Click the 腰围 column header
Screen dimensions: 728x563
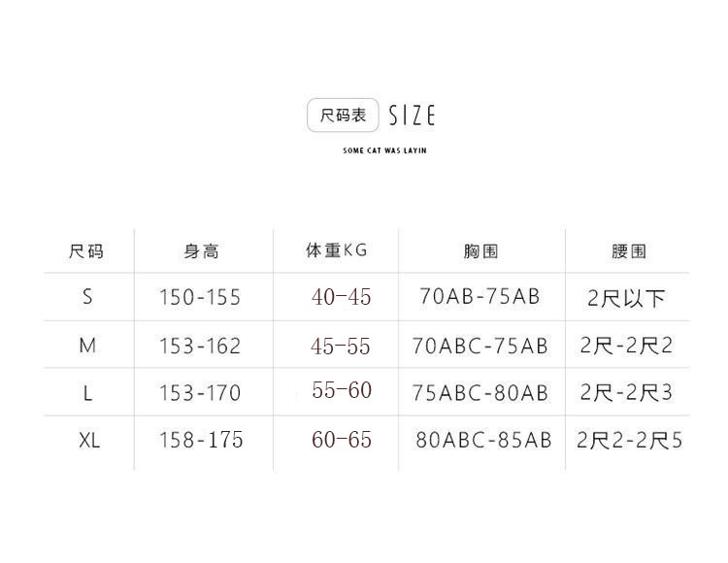pyautogui.click(x=629, y=251)
